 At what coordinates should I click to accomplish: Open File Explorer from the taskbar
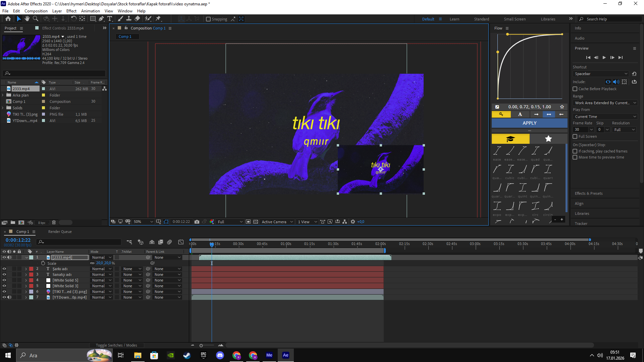click(138, 355)
